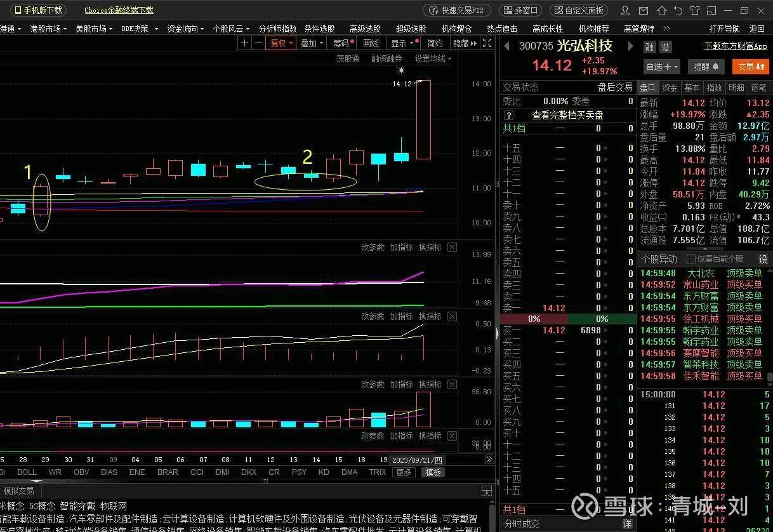Open the 筹码 chip distribution panel
The width and height of the screenshot is (773, 532).
[342, 43]
